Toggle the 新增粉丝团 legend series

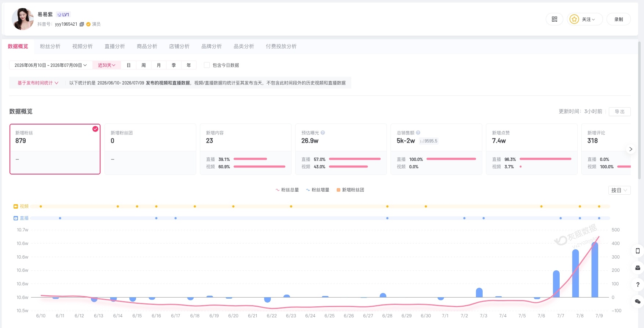click(350, 190)
